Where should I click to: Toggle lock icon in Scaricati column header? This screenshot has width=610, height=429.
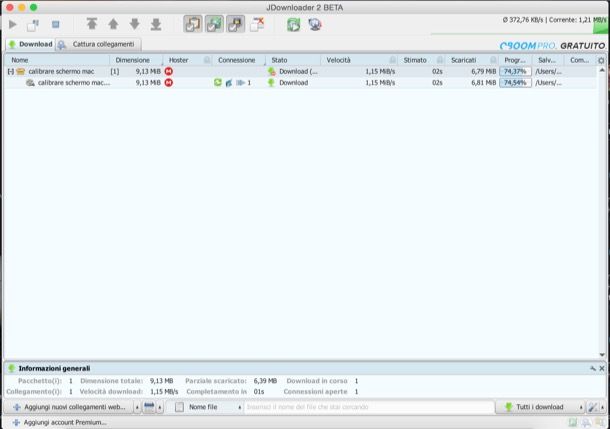493,60
